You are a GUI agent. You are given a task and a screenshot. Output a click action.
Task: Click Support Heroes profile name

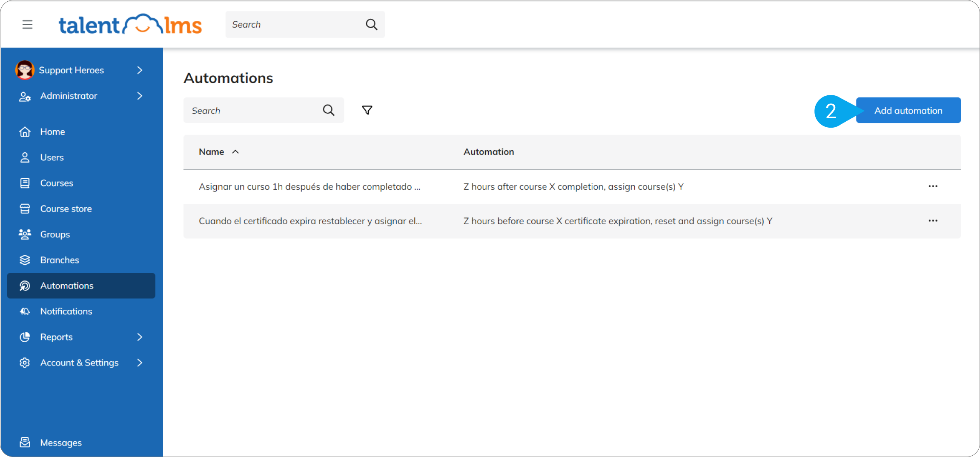[72, 70]
